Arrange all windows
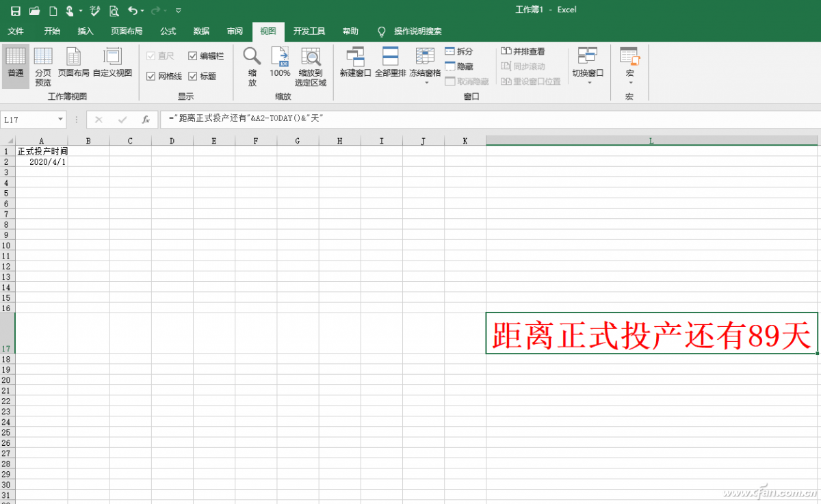 (x=391, y=62)
